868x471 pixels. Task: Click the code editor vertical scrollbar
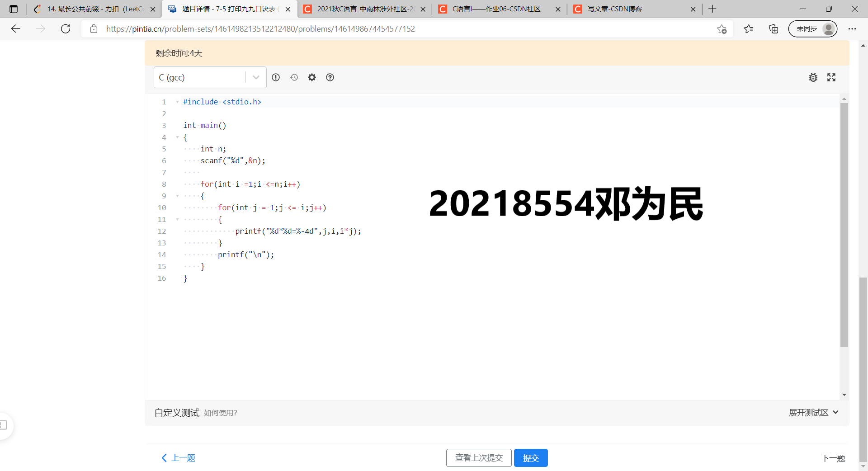click(x=844, y=225)
